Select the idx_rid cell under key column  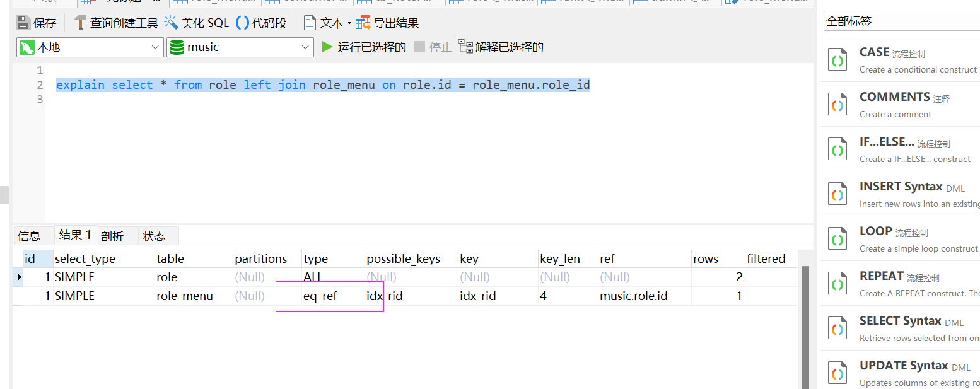[x=498, y=296]
